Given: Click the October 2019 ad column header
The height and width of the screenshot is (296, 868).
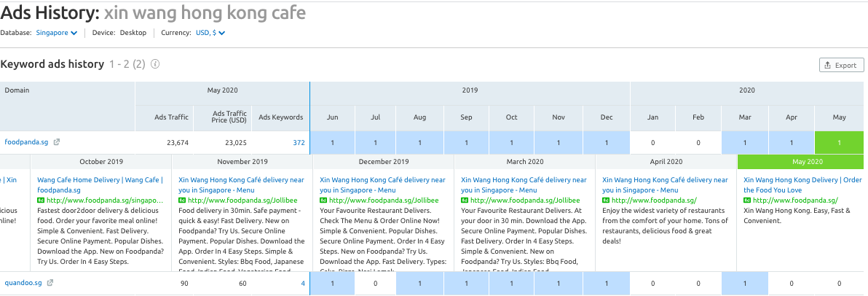Looking at the screenshot, I should 101,162.
